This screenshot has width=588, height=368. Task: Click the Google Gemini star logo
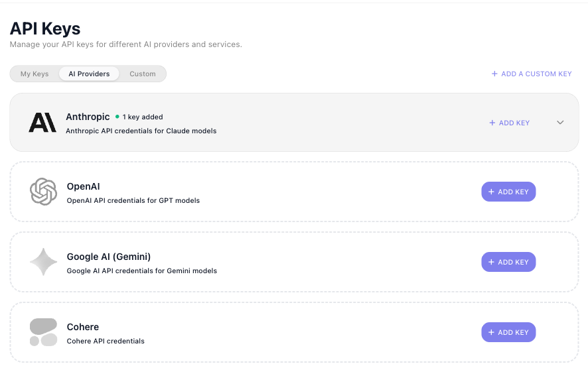point(44,261)
